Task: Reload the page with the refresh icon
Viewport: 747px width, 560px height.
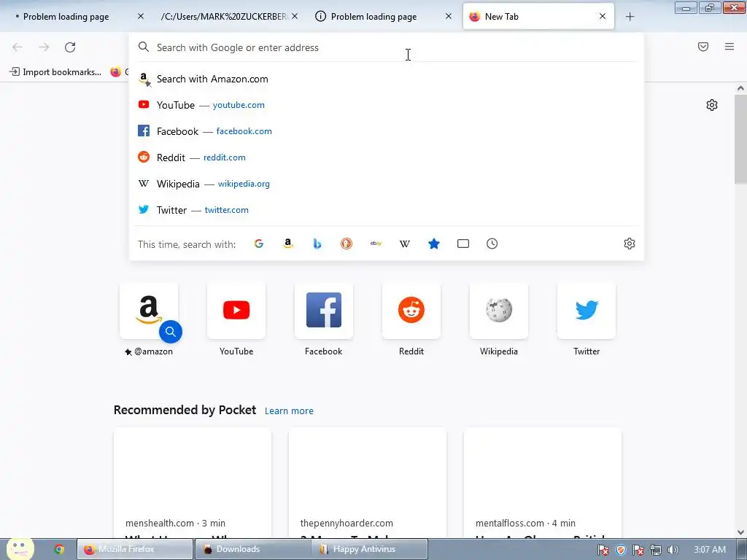Action: [x=70, y=47]
